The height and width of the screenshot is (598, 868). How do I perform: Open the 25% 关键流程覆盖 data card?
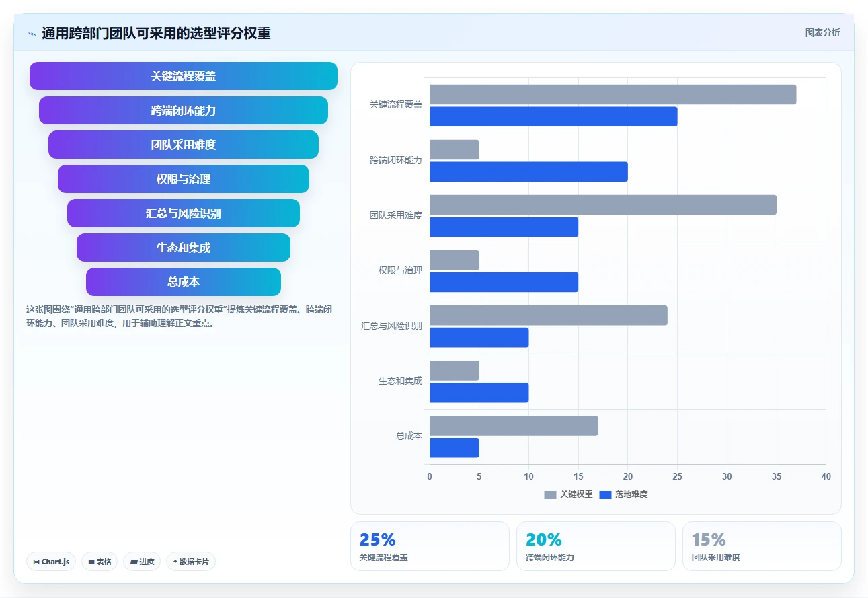[430, 546]
